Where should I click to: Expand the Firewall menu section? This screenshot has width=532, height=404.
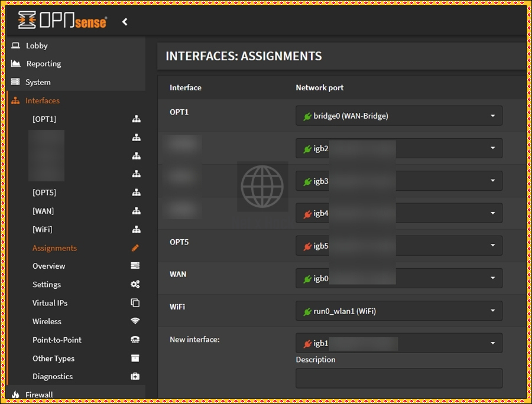click(39, 395)
